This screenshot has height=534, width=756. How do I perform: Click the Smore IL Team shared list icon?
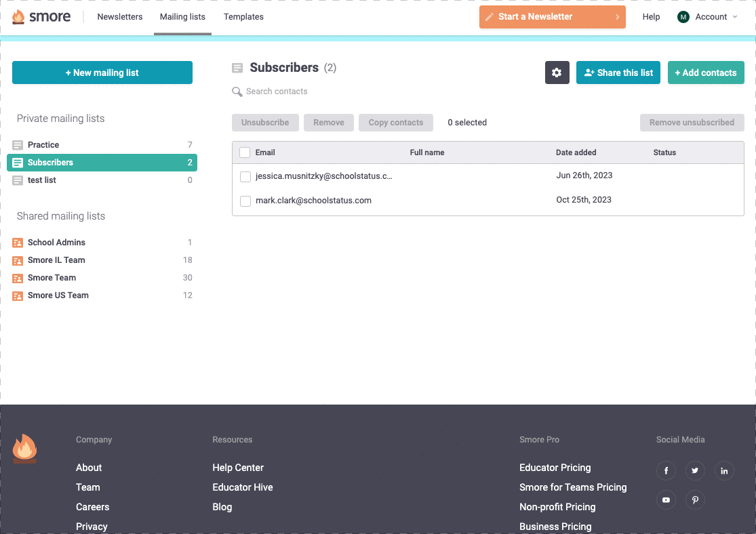click(x=18, y=260)
